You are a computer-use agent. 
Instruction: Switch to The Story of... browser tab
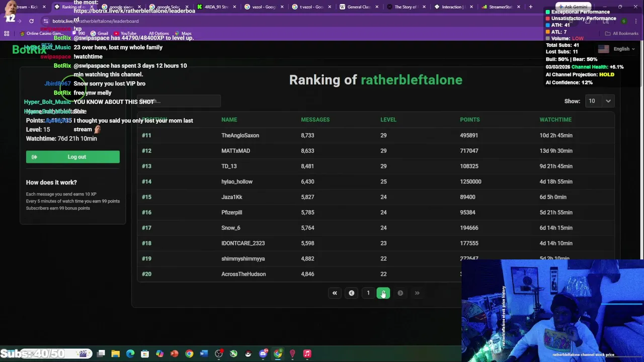point(406,7)
